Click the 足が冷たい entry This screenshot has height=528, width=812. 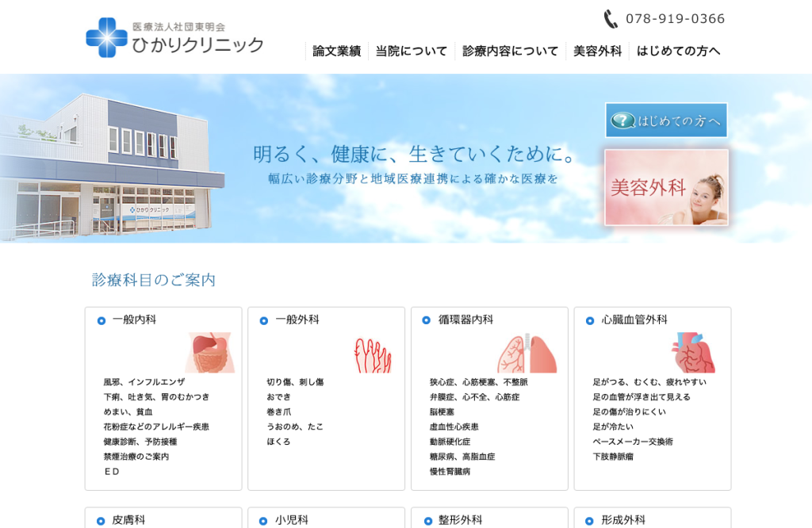tap(613, 427)
